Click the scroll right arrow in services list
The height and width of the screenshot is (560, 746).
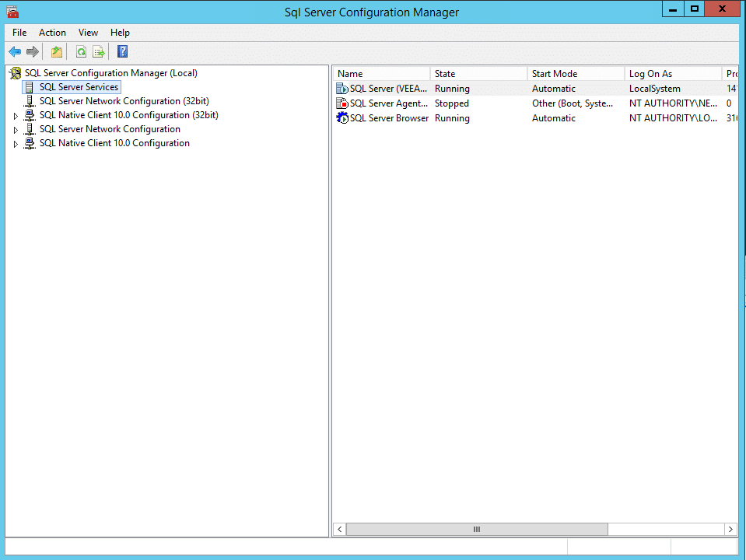tap(730, 529)
